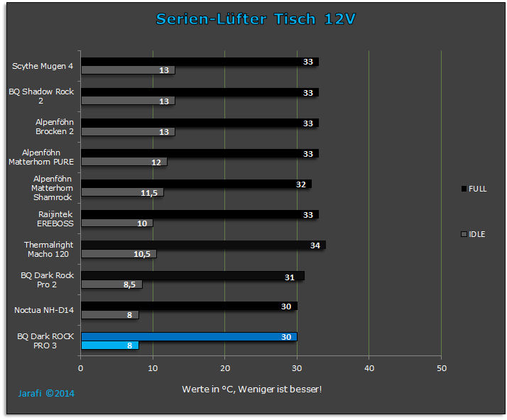Click BQ Shadow Rock 2 IDLE bar 13
This screenshot has height=420, width=507.
click(x=128, y=101)
